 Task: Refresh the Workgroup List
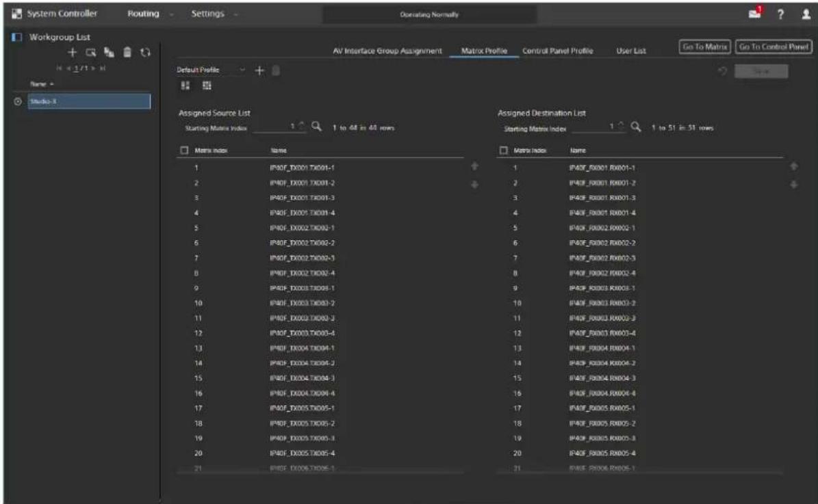pos(146,52)
